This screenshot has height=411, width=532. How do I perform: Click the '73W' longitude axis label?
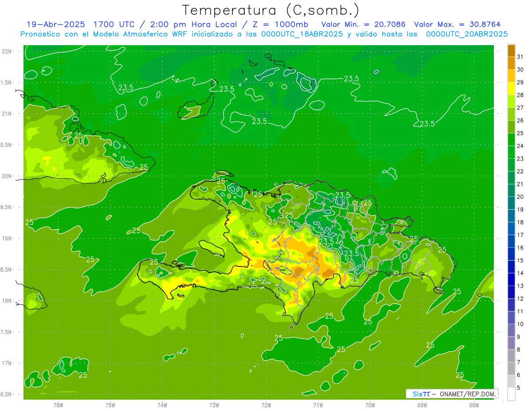click(214, 405)
